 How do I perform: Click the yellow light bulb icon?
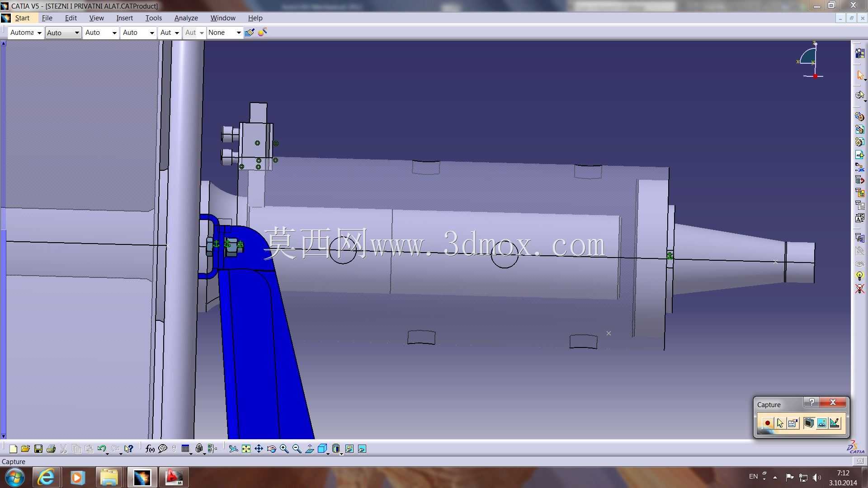point(859,276)
